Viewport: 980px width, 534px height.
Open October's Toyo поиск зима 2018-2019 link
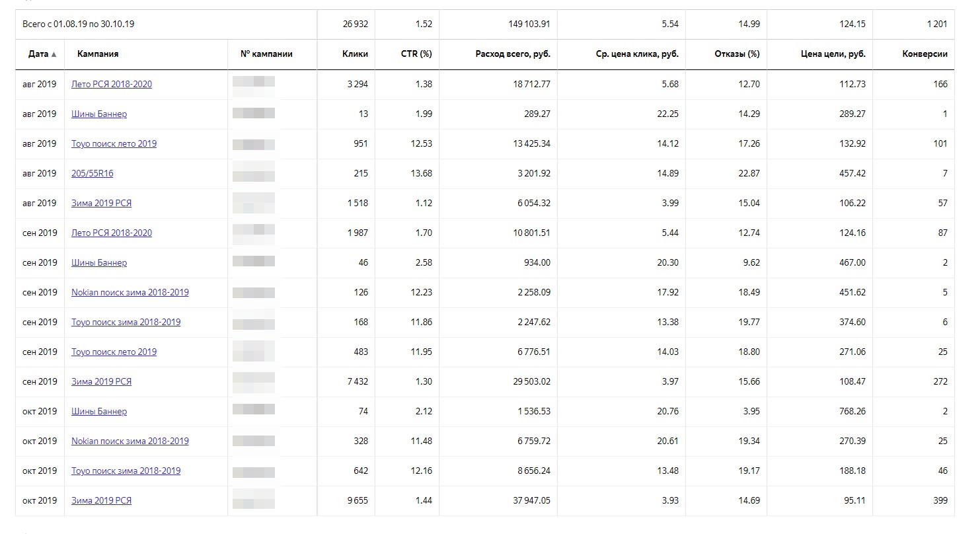[126, 471]
